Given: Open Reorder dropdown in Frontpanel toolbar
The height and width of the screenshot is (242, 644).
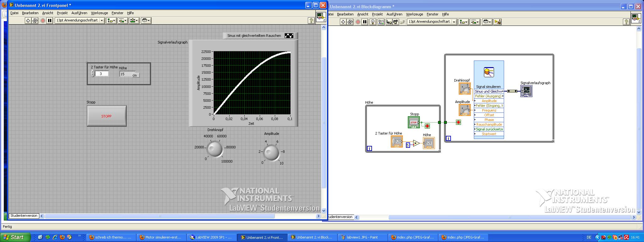Looking at the screenshot, I should (146, 20).
